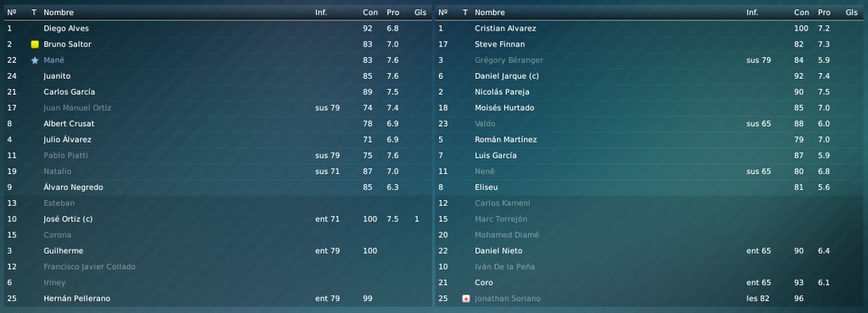The width and height of the screenshot is (868, 313).
Task: Click the blue star icon beside Mané
Action: tap(35, 60)
